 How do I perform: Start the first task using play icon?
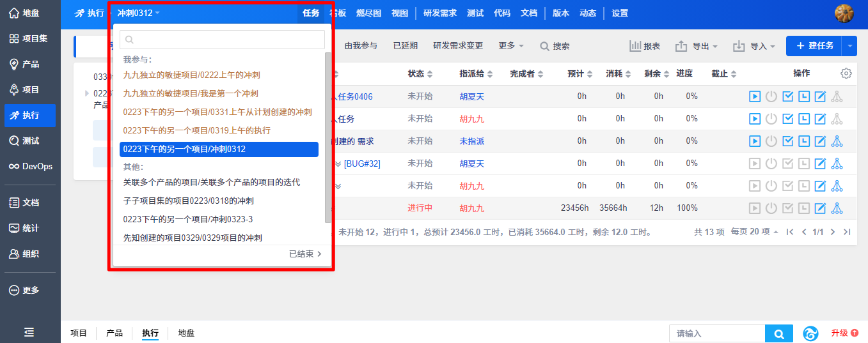[755, 96]
